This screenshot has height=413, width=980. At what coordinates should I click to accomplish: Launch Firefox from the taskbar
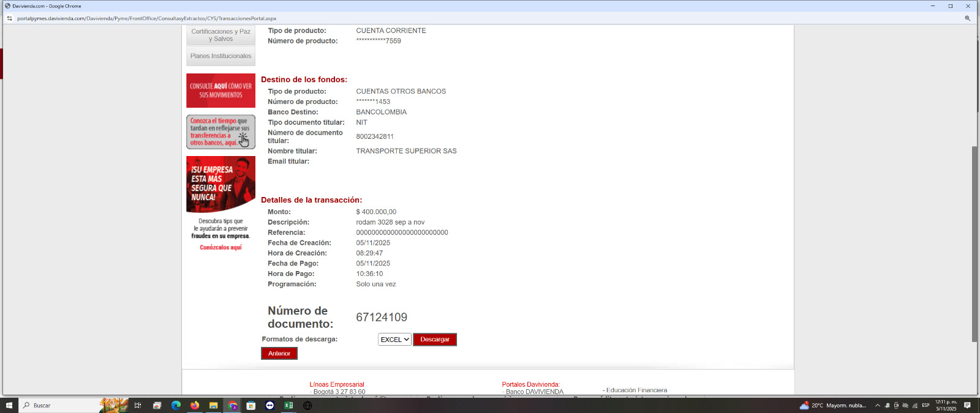pos(195,405)
